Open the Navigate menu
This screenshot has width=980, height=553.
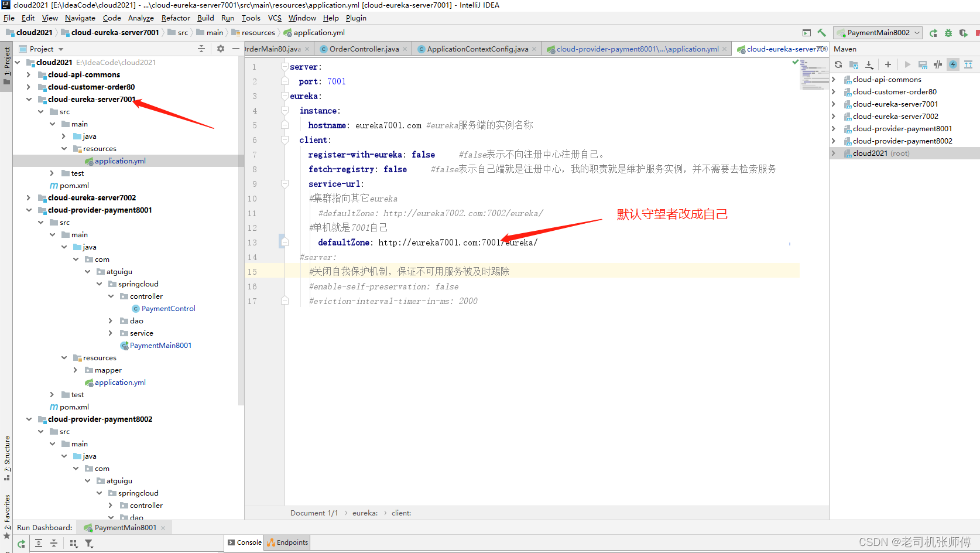[x=80, y=18]
